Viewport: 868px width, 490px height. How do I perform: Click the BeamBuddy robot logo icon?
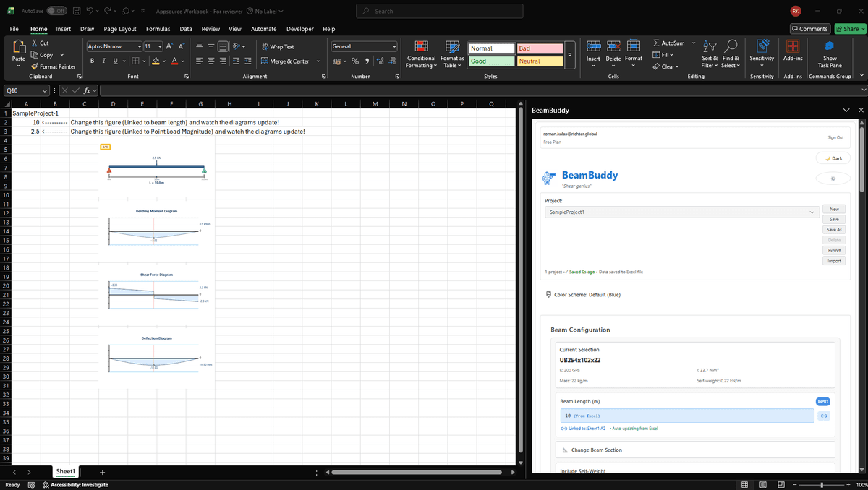coord(548,177)
